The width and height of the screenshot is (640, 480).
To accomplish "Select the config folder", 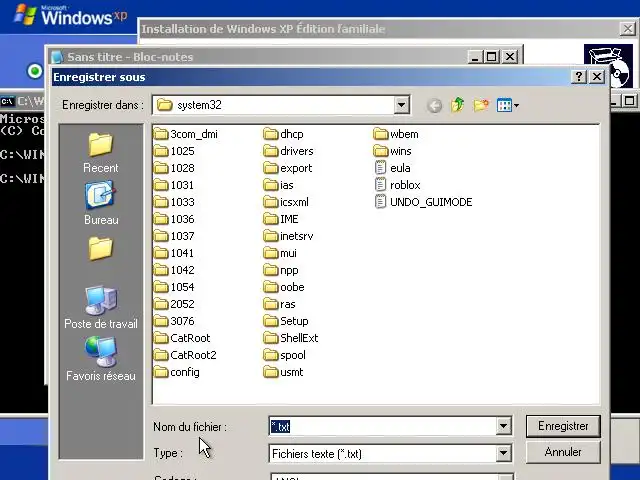I will click(x=177, y=372).
